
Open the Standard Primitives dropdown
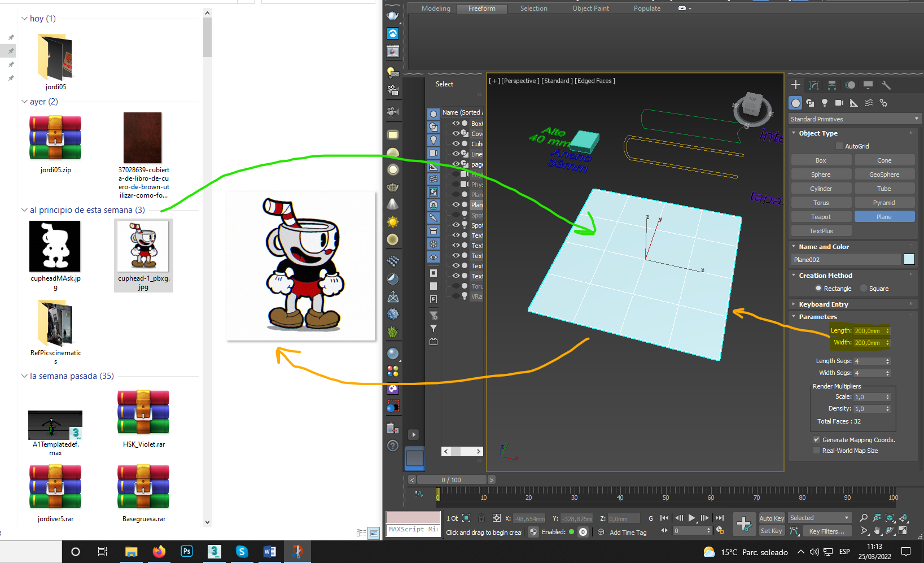854,119
